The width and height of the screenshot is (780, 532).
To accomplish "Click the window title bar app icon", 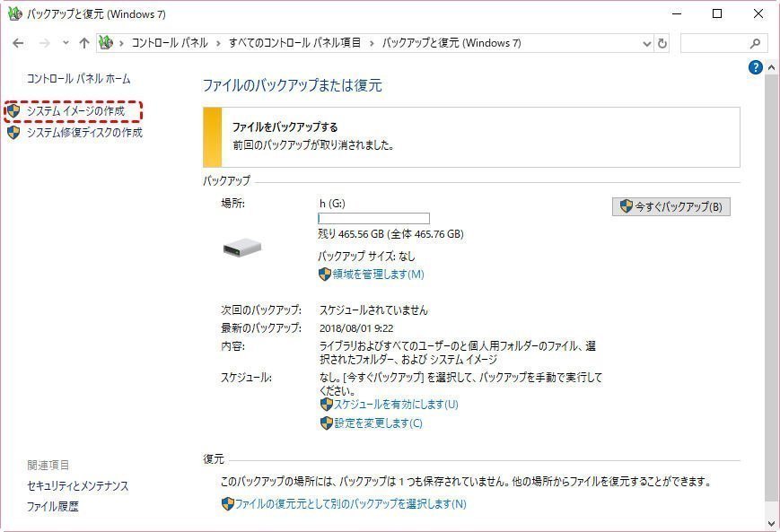I will tap(15, 14).
